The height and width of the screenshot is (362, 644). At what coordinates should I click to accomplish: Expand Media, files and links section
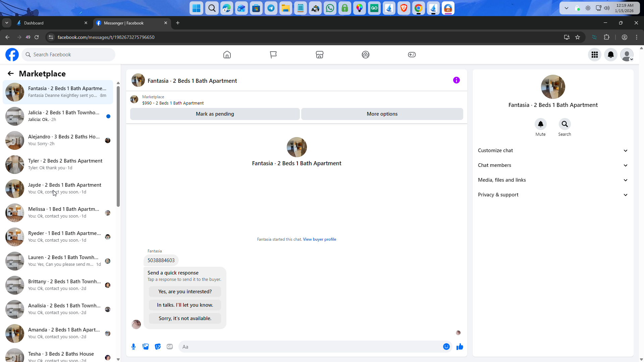tap(553, 180)
